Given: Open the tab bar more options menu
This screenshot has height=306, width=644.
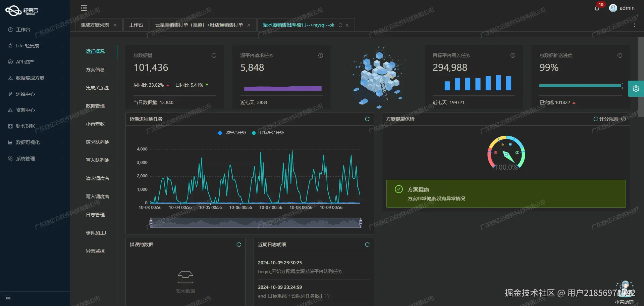Looking at the screenshot, I should pyautogui.click(x=635, y=25).
